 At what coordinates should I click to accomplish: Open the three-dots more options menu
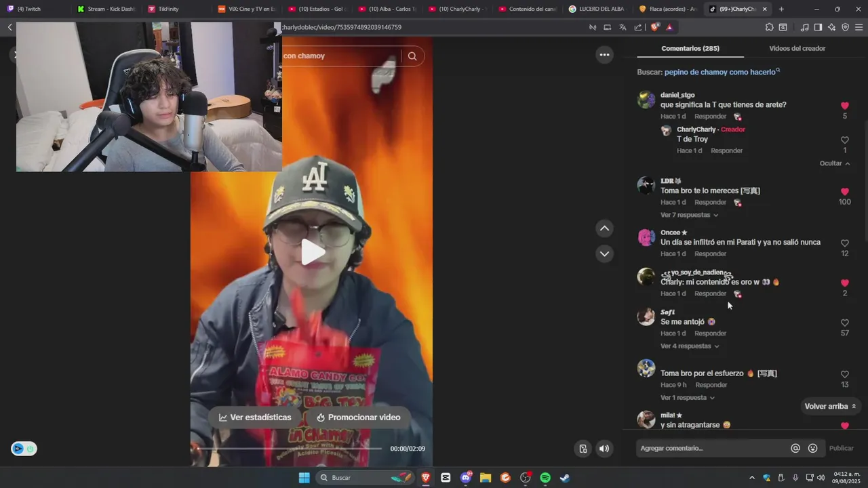click(604, 55)
